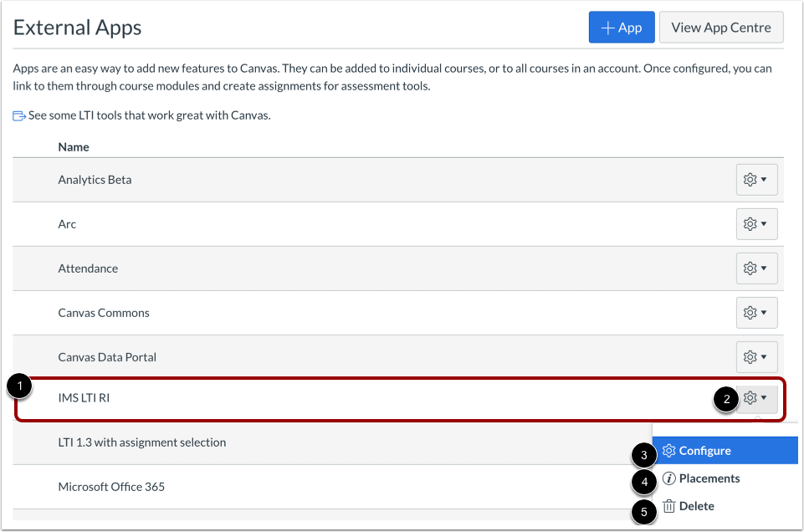Screen dimensions: 804x532
Task: Open View App Centre
Action: click(x=721, y=27)
